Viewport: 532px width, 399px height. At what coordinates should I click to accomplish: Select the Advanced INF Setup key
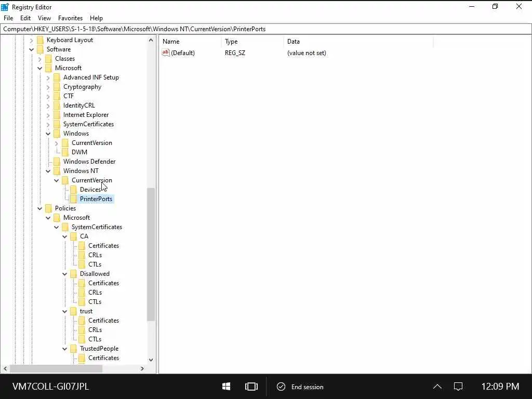(x=91, y=78)
